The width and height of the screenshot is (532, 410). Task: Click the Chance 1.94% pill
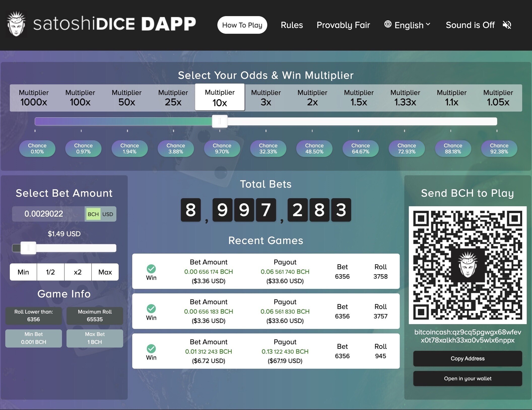click(x=129, y=149)
